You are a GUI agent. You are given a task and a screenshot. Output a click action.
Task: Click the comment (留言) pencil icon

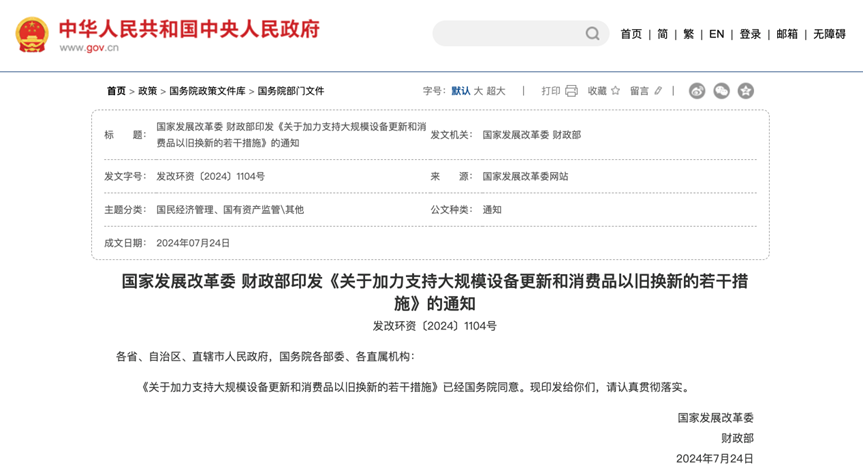[658, 91]
